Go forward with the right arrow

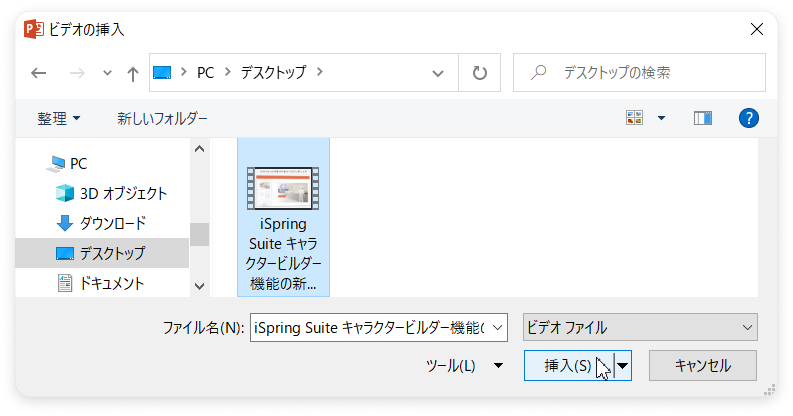click(77, 73)
